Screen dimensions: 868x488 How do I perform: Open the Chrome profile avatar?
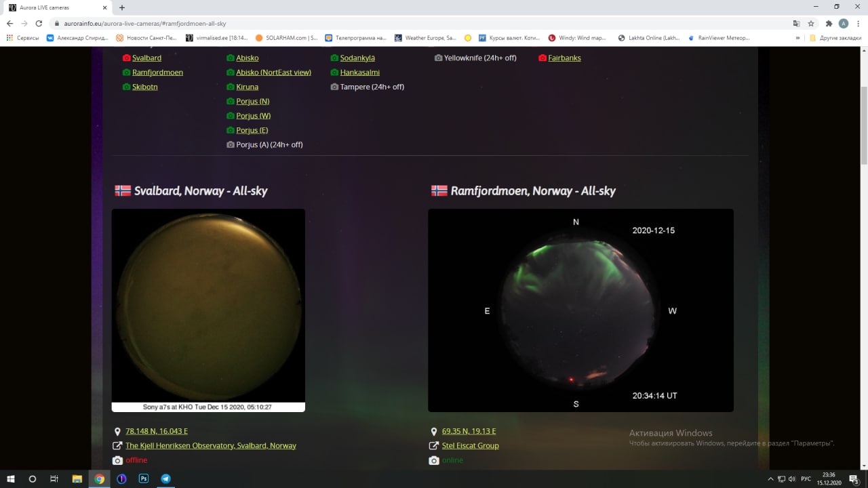pos(844,23)
